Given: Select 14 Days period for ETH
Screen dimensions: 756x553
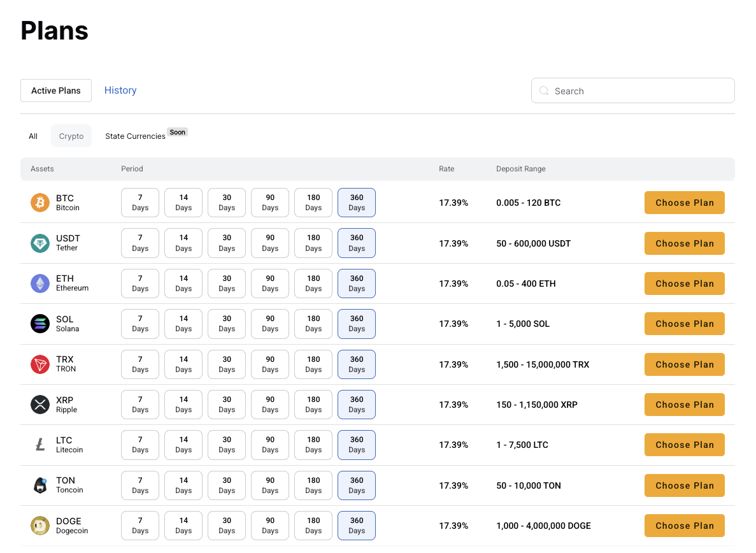Looking at the screenshot, I should [183, 284].
